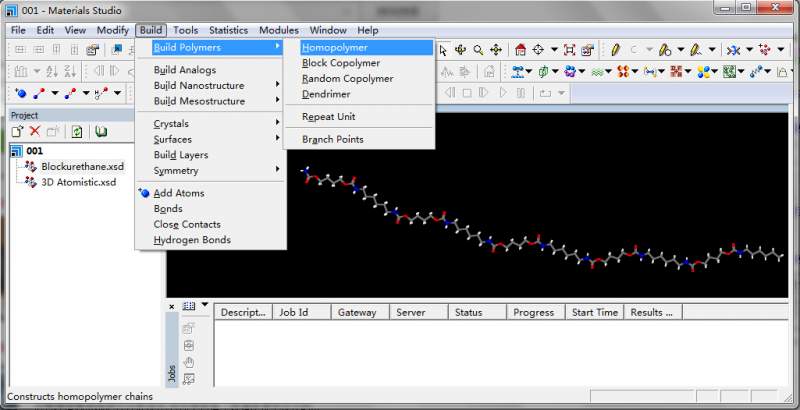Click the blue sphere Add Atoms toolbar icon

20,93
